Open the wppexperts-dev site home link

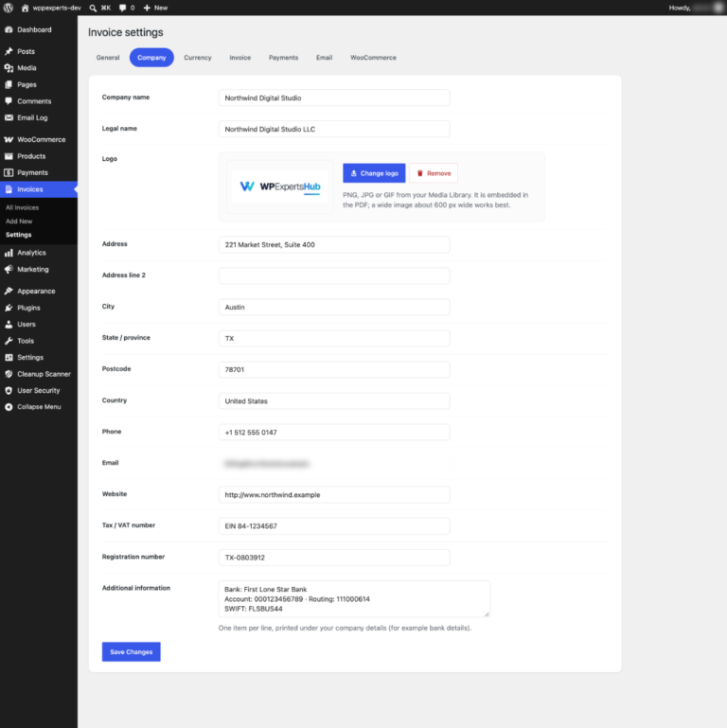51,8
